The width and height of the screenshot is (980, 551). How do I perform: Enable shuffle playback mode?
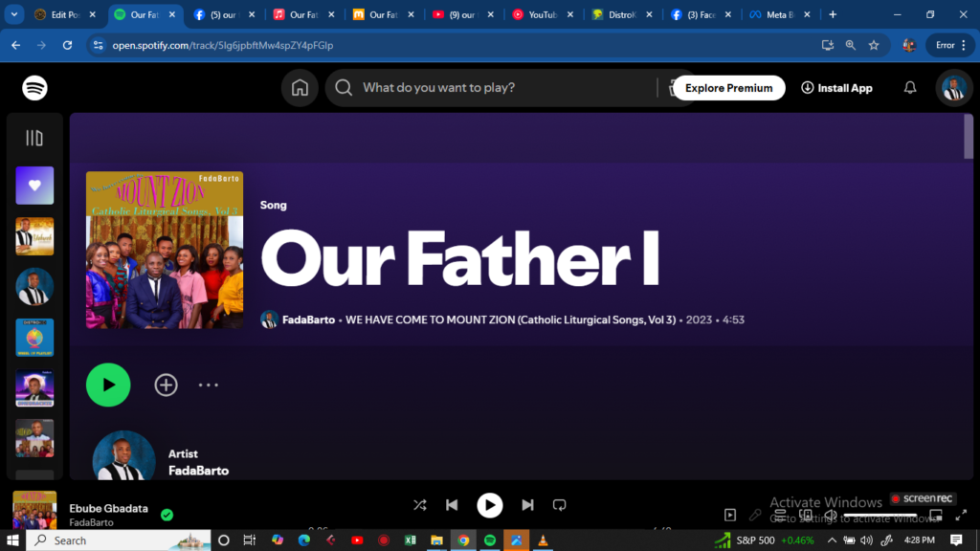click(x=419, y=505)
